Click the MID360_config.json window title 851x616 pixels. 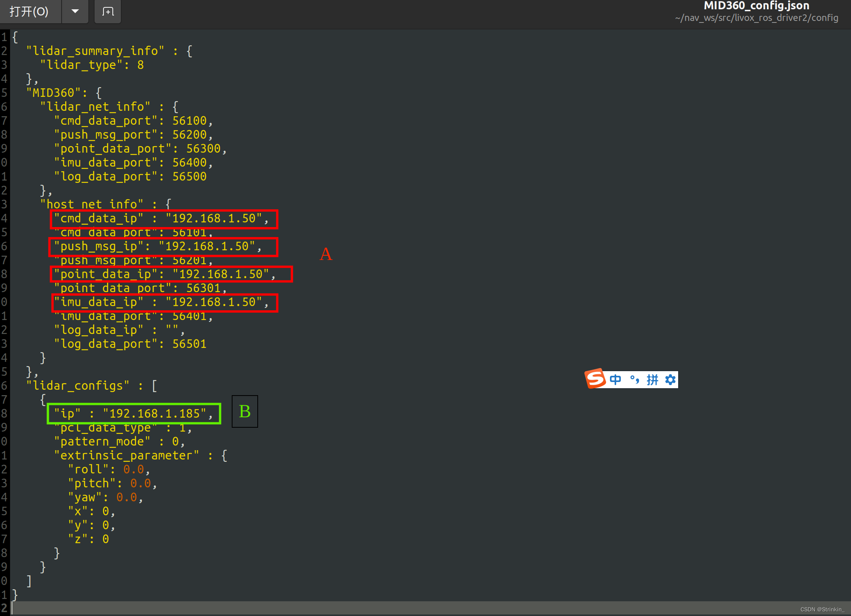tap(756, 6)
